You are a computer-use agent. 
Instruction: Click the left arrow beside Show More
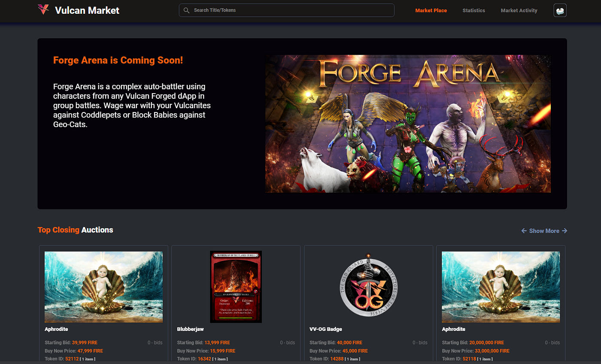[x=524, y=231]
